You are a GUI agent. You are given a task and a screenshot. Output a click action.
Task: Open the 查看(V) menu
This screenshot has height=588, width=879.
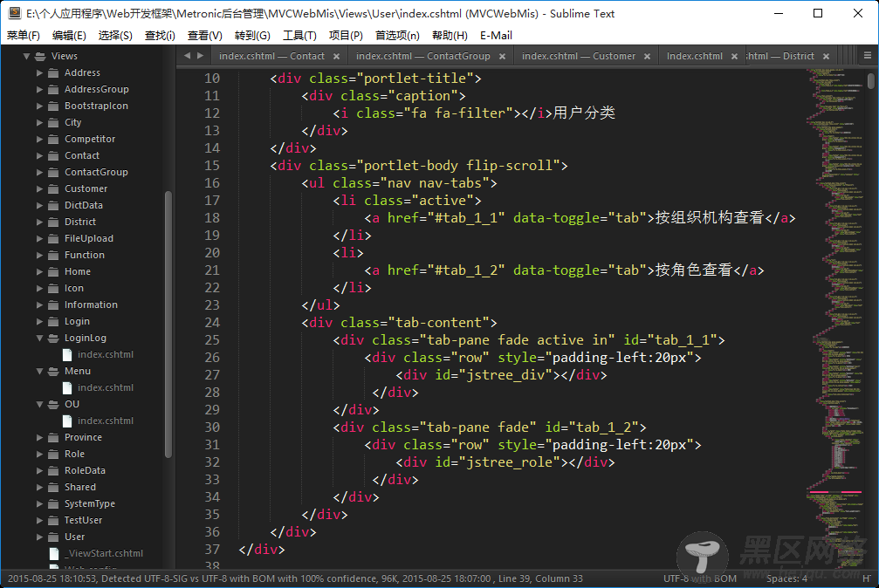(x=204, y=35)
